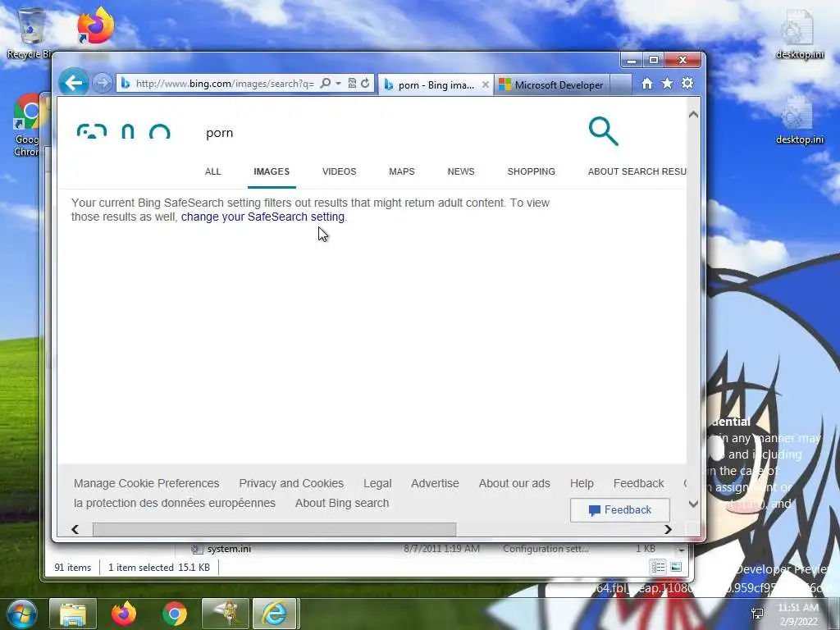Screen dimensions: 840x630
Task: Select the ALL search category
Action: pos(212,171)
